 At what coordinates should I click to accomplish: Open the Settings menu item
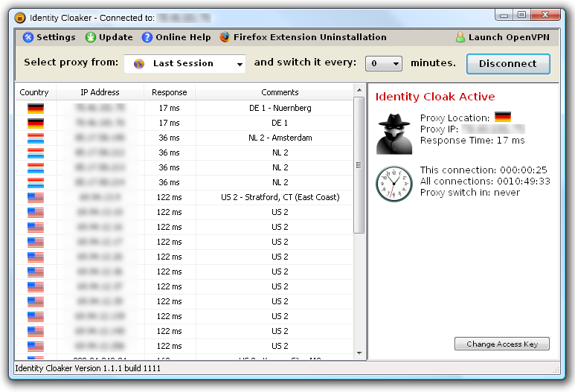click(x=49, y=37)
